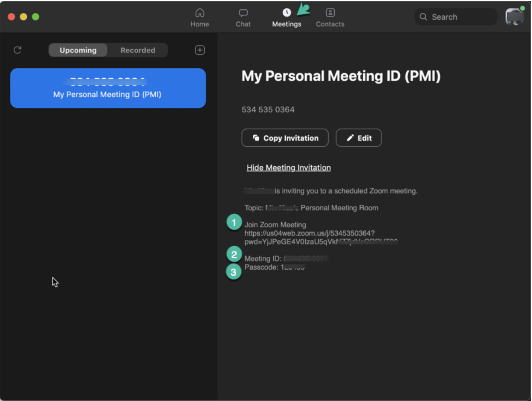
Task: Click inside the Search field
Action: [456, 17]
